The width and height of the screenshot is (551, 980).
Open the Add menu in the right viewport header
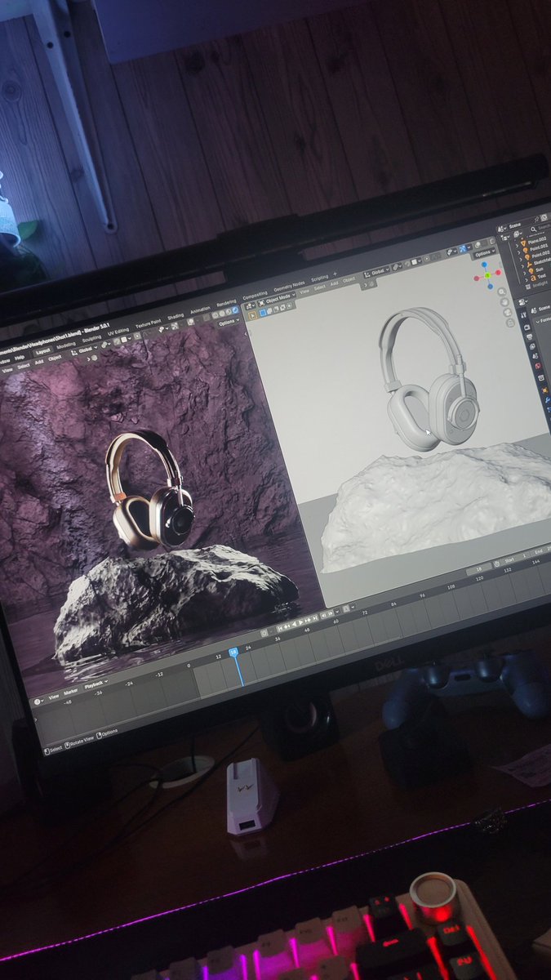[x=334, y=283]
